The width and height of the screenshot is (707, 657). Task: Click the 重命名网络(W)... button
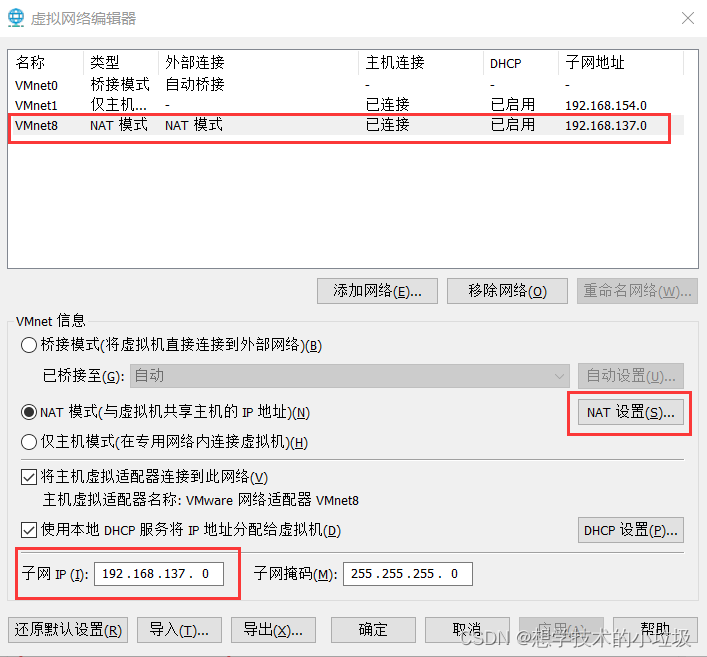[x=637, y=291]
